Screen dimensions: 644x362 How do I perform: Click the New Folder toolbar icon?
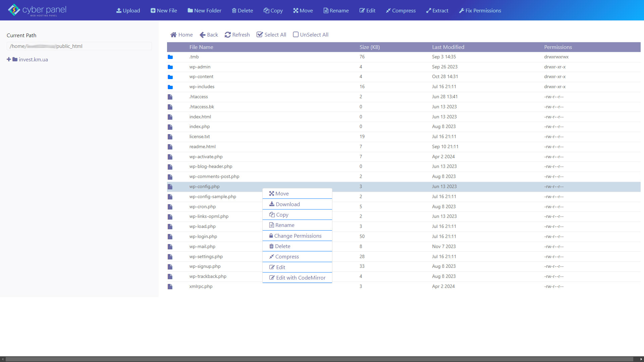point(190,10)
